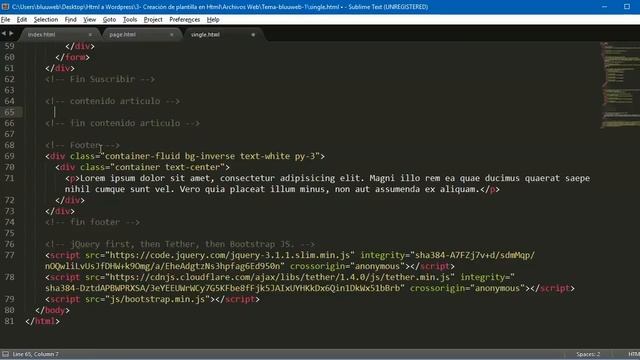
Task: Open the HTML syntax selector in status bar
Action: (x=634, y=354)
